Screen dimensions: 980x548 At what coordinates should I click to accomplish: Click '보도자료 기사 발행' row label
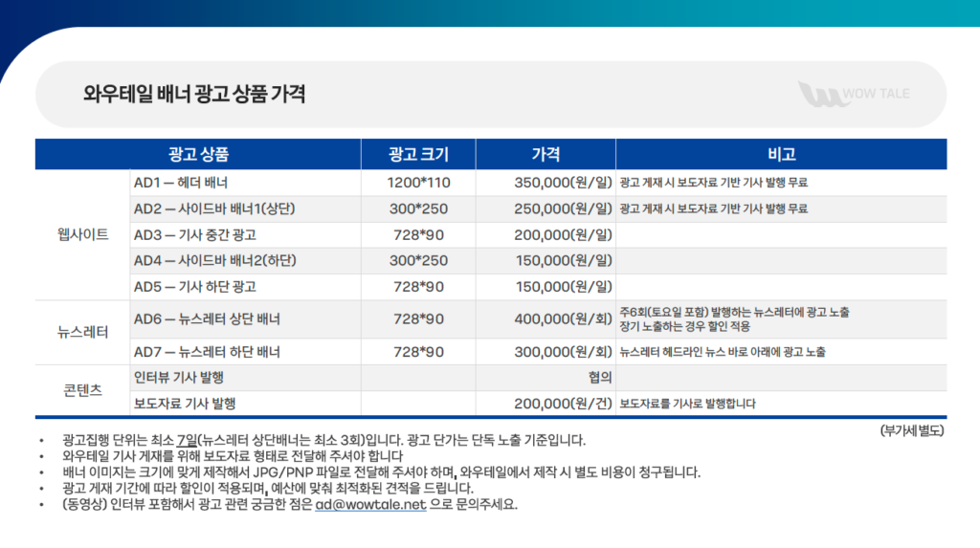point(185,404)
